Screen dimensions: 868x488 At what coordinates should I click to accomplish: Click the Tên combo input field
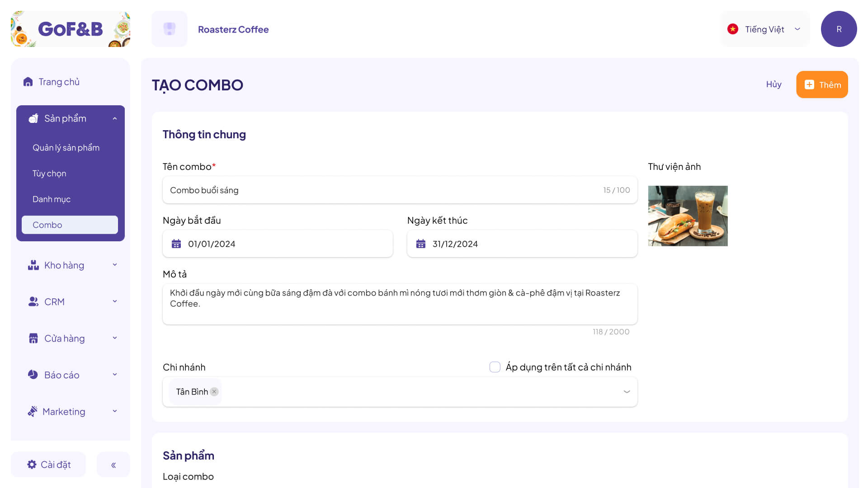pos(400,189)
